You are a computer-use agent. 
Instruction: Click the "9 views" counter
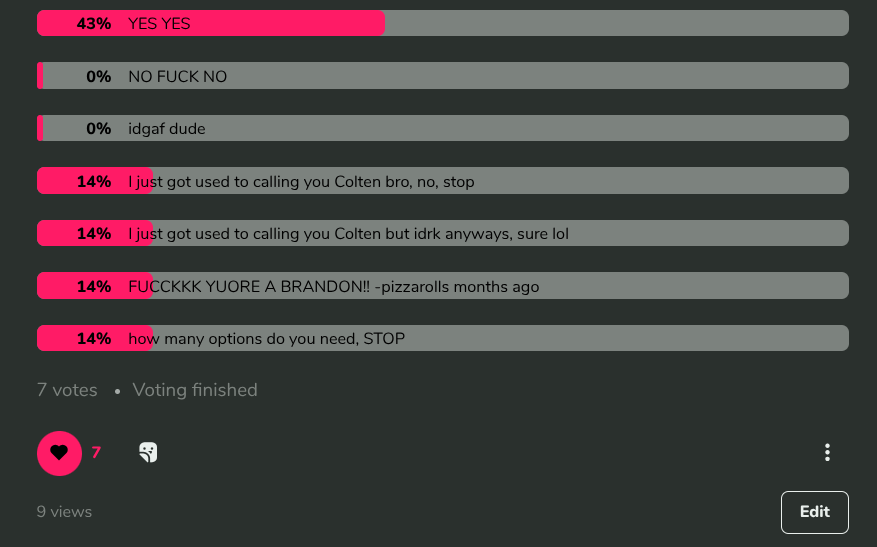(64, 512)
